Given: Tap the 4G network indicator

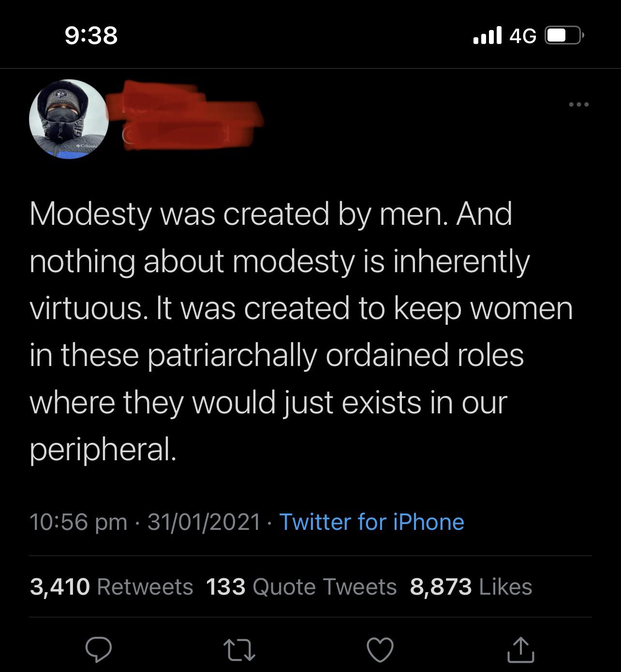Looking at the screenshot, I should tap(523, 36).
